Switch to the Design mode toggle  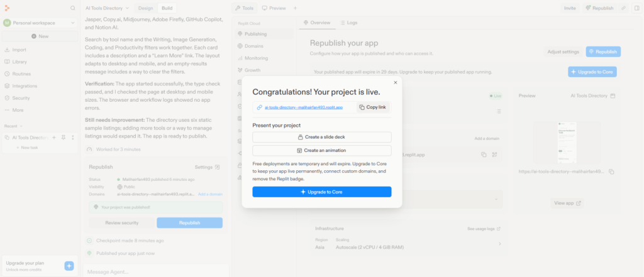(x=145, y=8)
